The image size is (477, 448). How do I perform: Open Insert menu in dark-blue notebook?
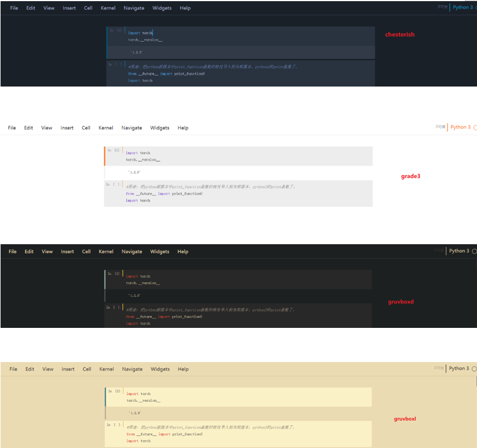69,8
